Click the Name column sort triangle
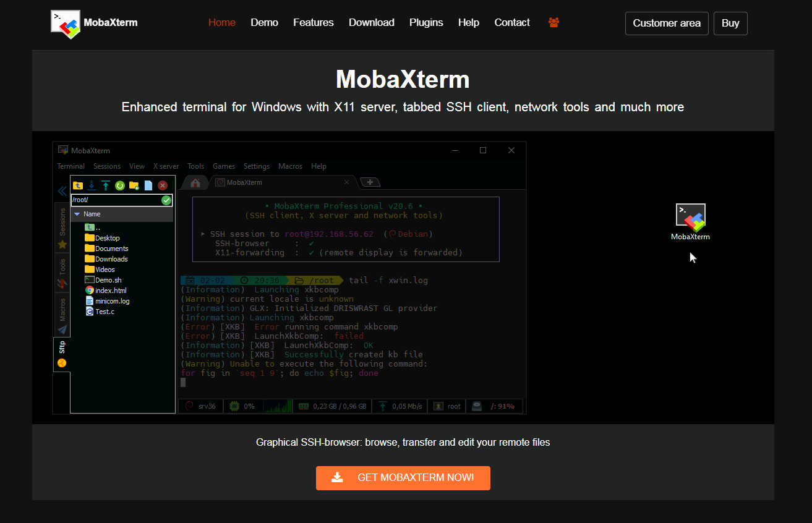Viewport: 812px width, 523px height. pos(77,214)
